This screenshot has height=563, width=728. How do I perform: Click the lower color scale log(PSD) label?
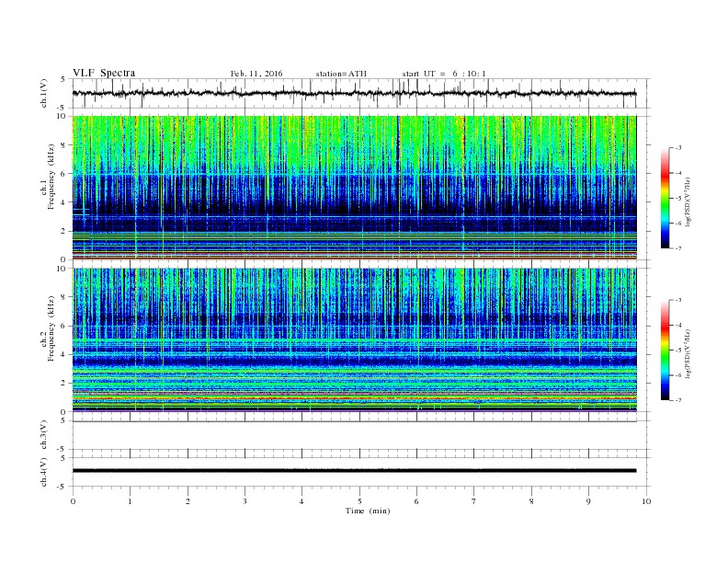tap(688, 353)
